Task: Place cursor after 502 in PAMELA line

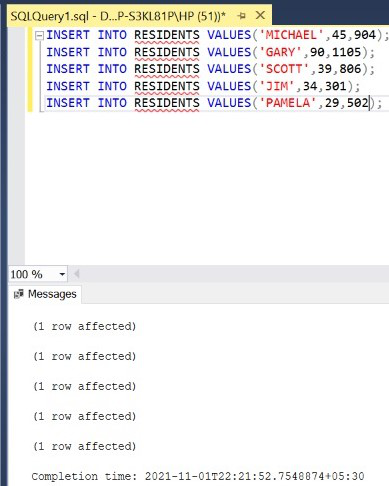Action: click(x=369, y=103)
